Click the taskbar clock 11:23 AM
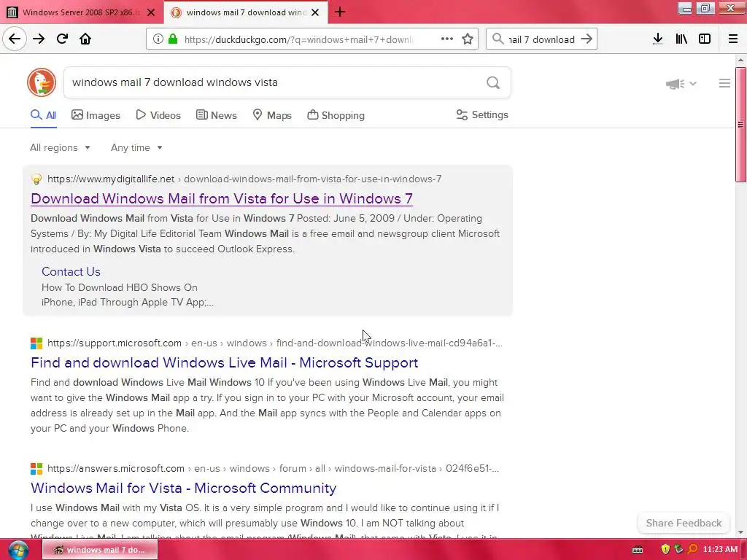Viewport: 747px width, 560px height. [x=720, y=550]
